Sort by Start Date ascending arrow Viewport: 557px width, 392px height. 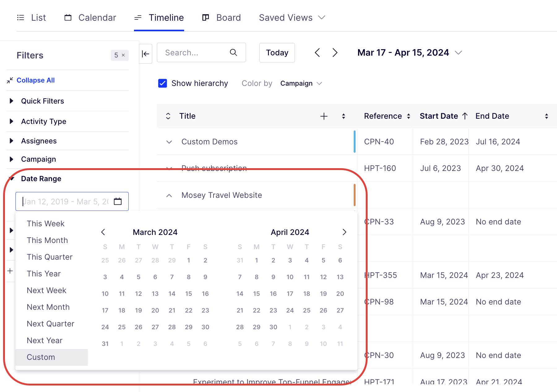pos(465,116)
